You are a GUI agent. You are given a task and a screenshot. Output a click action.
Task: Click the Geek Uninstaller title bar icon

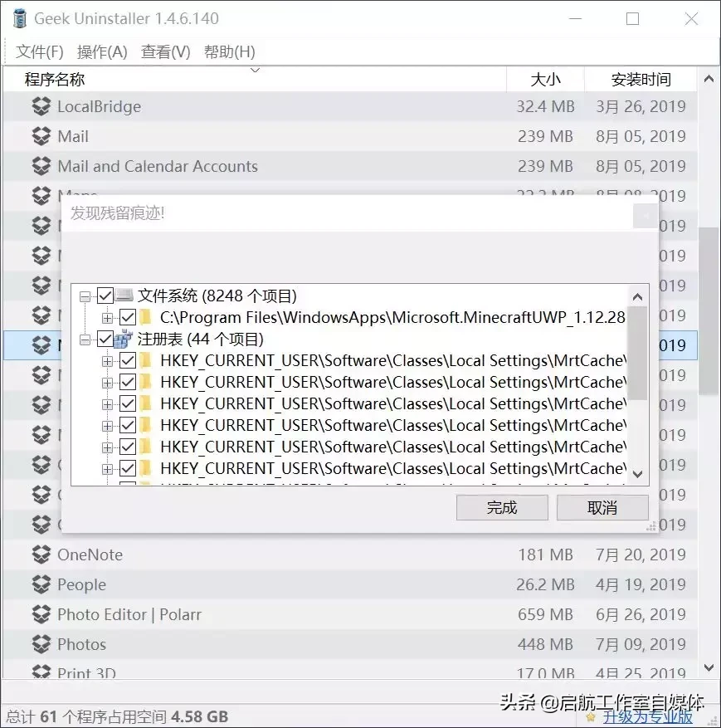[x=19, y=18]
